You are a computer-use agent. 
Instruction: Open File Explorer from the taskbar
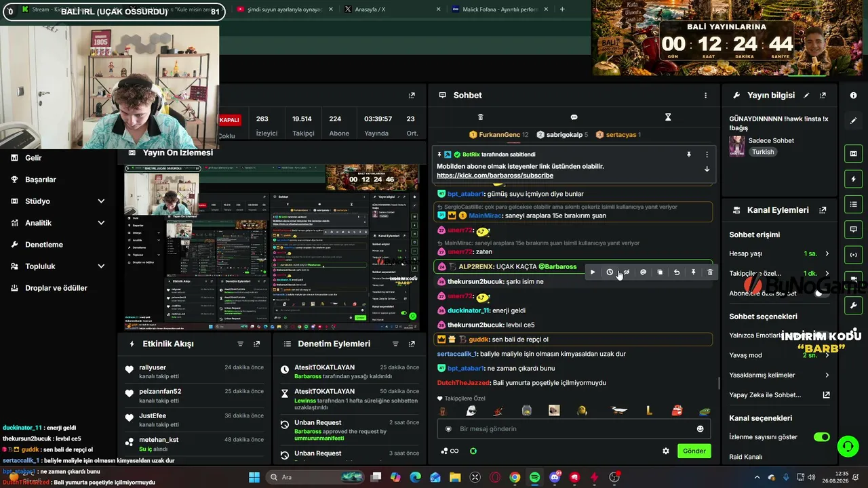tap(455, 477)
